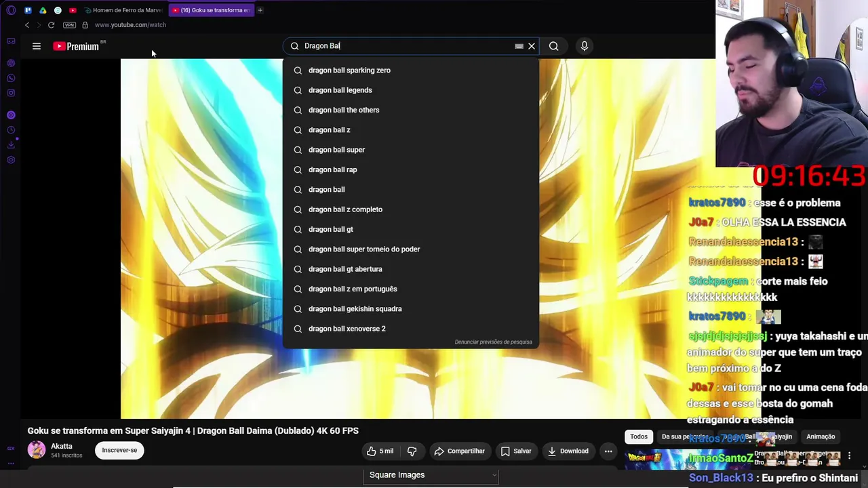Pick the 'dragon ball rap' suggestion

pos(411,169)
